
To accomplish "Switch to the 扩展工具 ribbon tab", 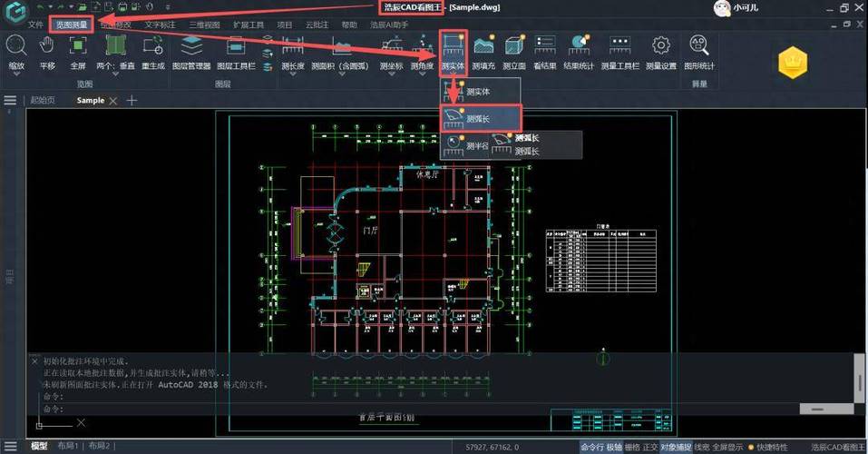I will pyautogui.click(x=249, y=25).
